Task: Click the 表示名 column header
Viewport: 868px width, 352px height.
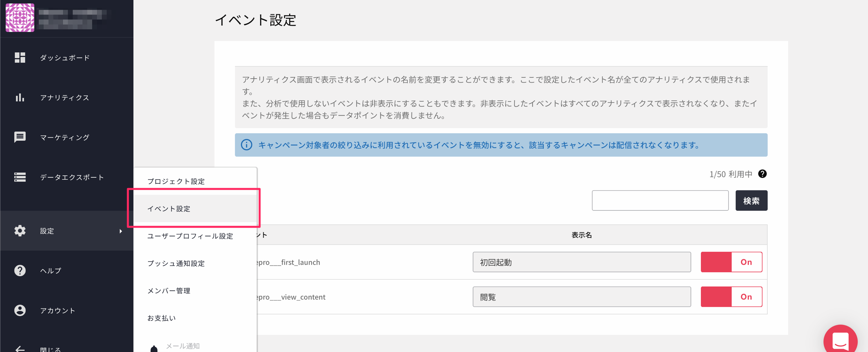Action: click(x=581, y=235)
